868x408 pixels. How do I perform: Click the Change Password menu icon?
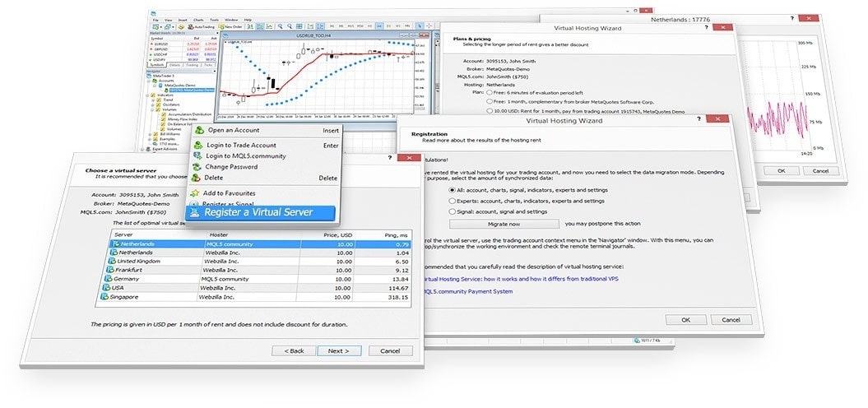(x=196, y=167)
